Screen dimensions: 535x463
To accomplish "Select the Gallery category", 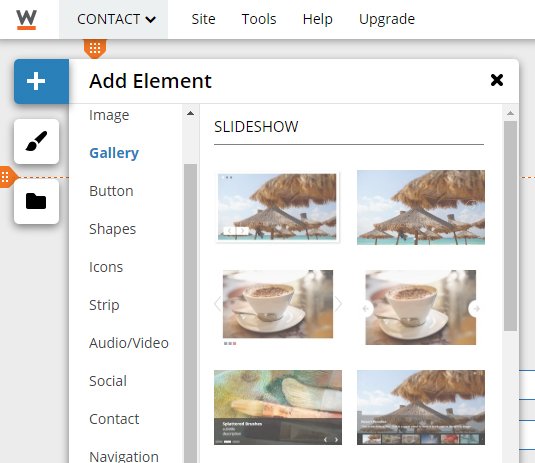I will pyautogui.click(x=114, y=153).
